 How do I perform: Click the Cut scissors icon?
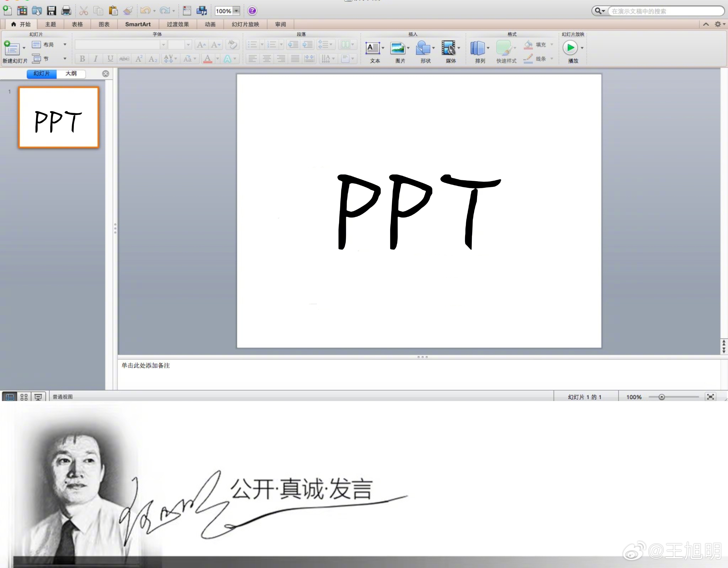point(83,11)
